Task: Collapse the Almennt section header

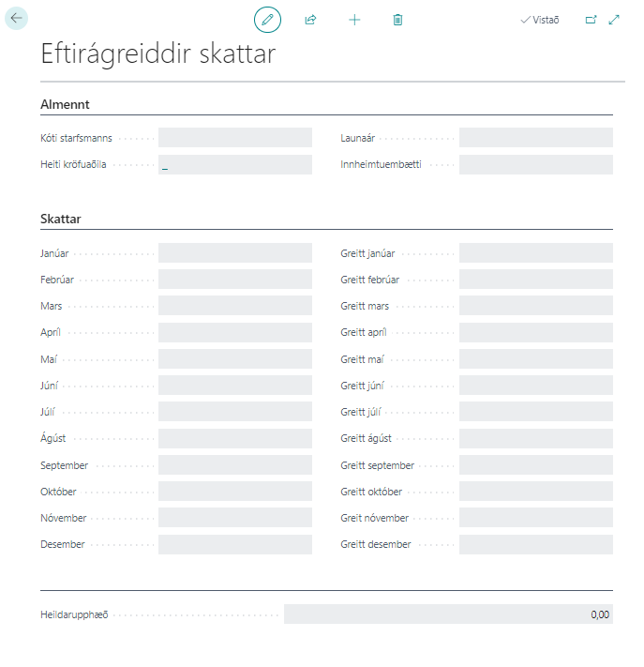Action: pos(65,104)
